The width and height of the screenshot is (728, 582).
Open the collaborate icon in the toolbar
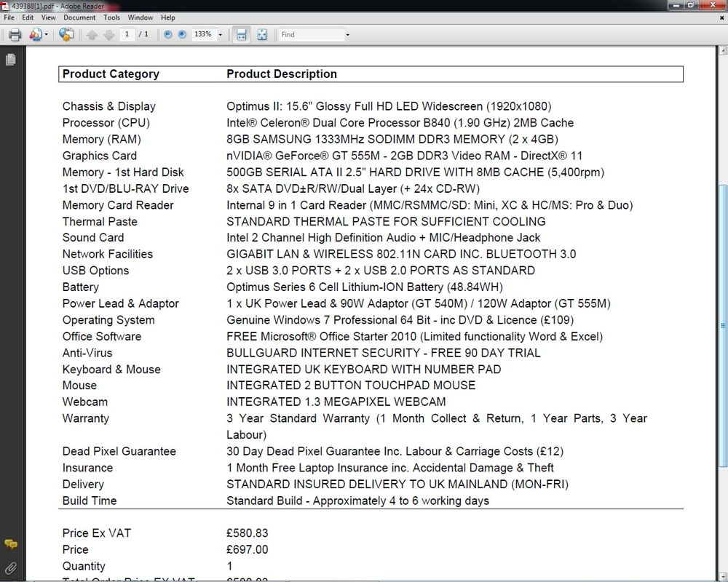[x=35, y=35]
